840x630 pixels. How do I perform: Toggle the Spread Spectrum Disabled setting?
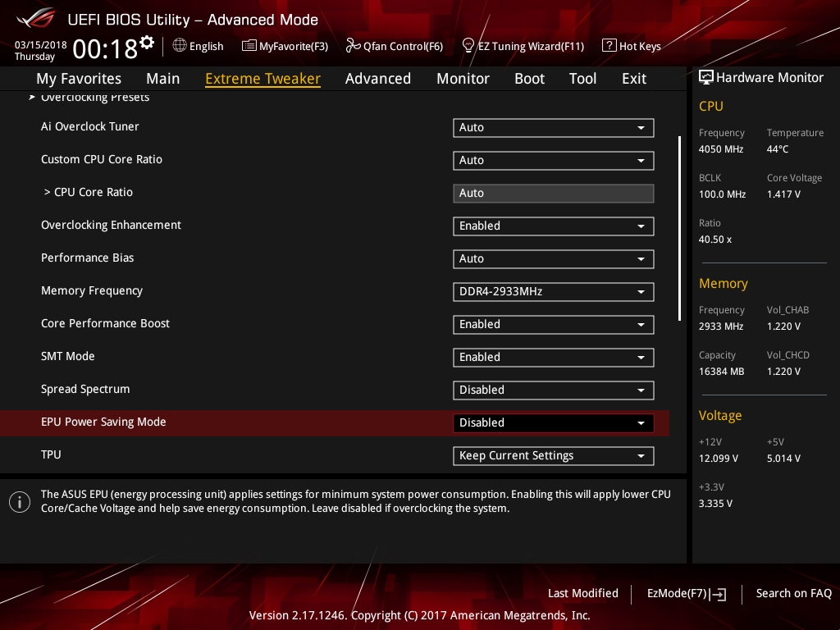click(x=553, y=390)
